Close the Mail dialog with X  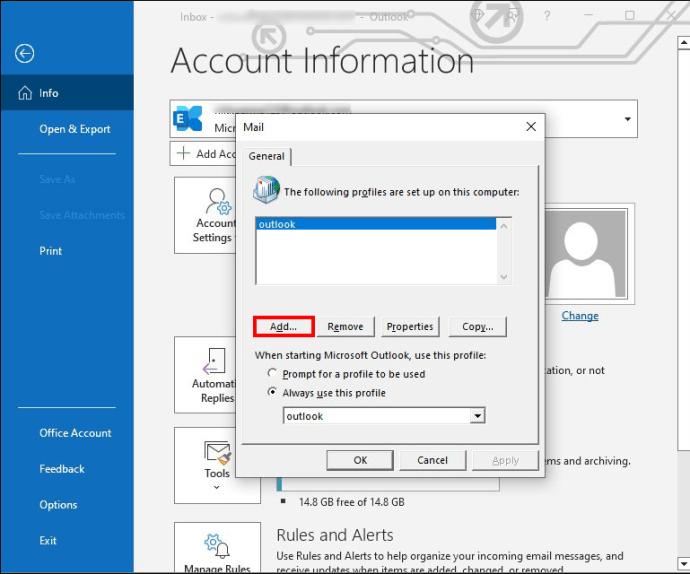(531, 127)
